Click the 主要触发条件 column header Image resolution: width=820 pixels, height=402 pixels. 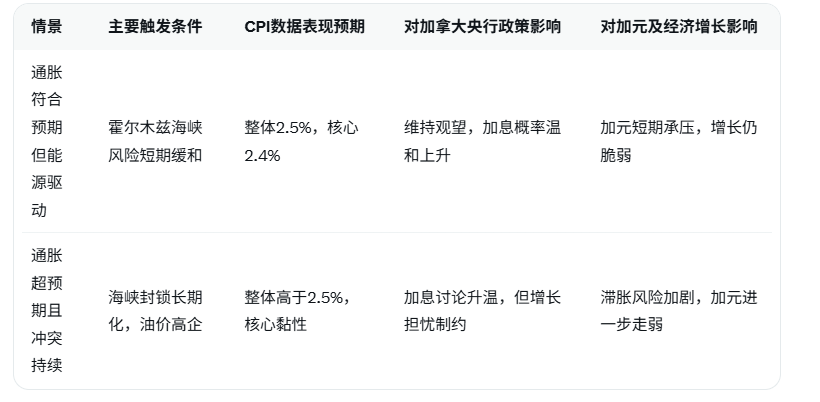point(155,27)
